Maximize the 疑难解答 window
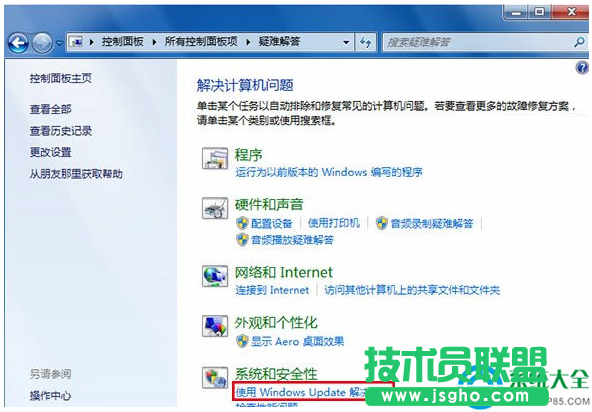592x412 pixels. click(539, 12)
